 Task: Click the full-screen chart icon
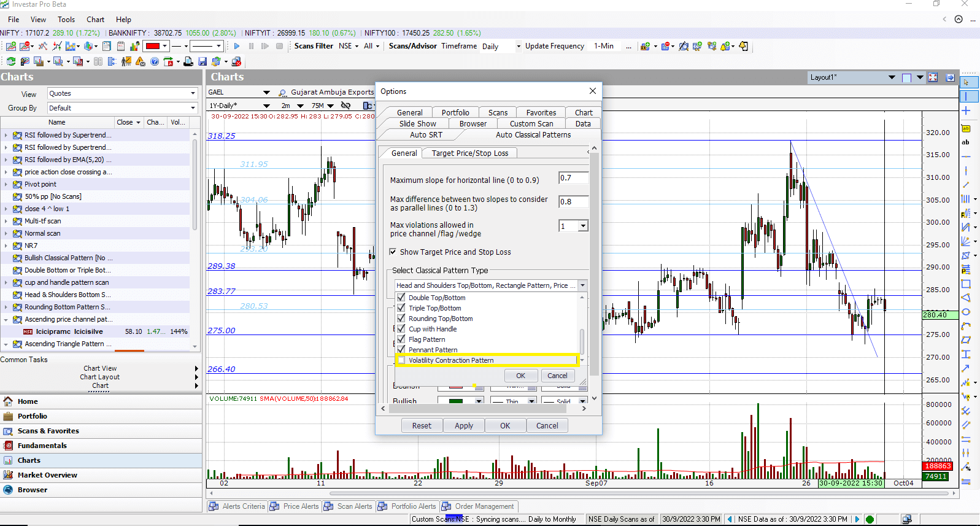933,77
